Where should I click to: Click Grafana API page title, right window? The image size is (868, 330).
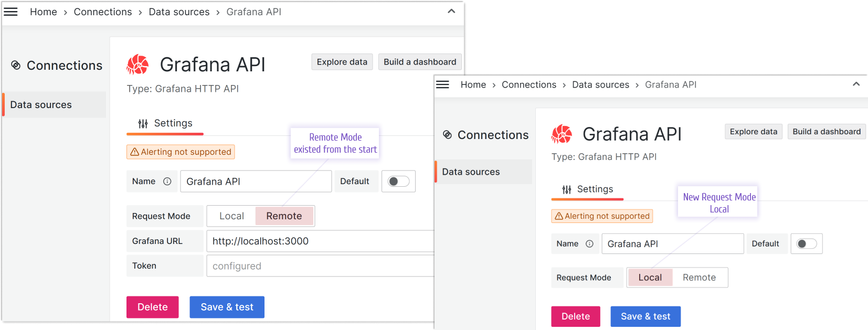[x=632, y=134]
